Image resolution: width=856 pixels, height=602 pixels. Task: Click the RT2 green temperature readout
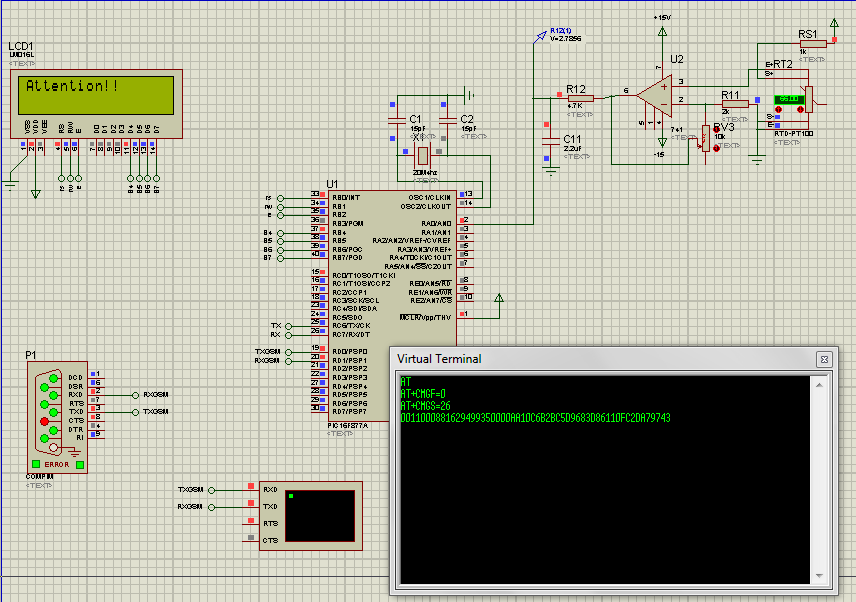790,99
